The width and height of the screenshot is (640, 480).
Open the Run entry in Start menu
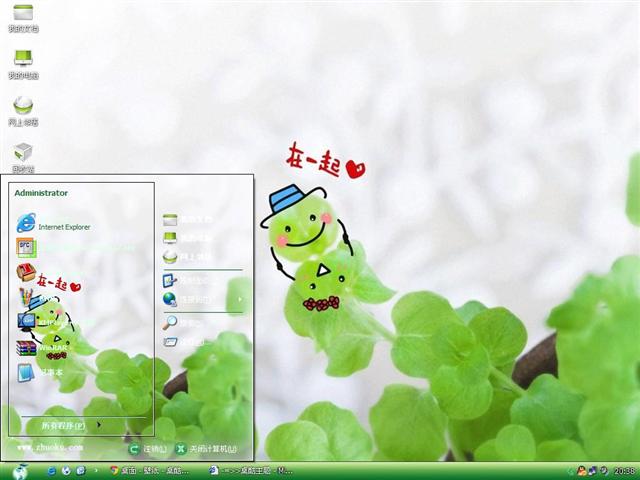click(x=183, y=342)
